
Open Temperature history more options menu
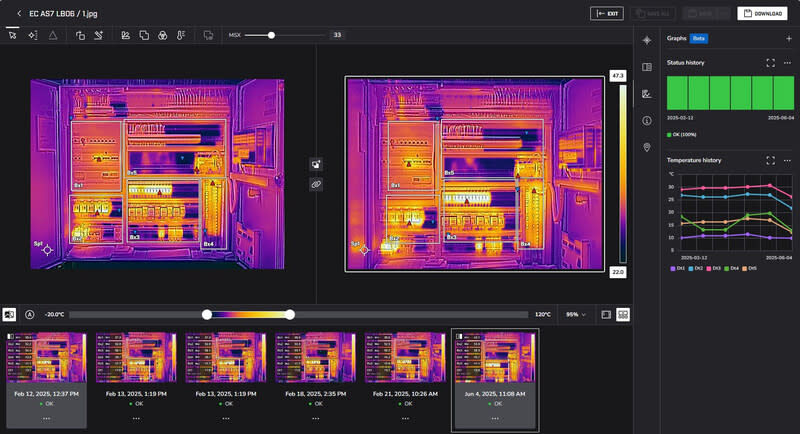788,160
